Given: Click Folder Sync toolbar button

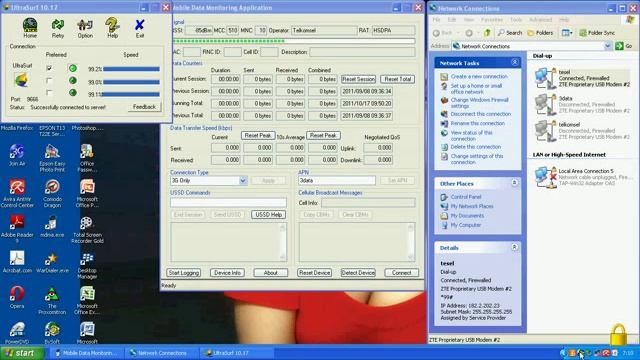Looking at the screenshot, I should click(597, 33).
